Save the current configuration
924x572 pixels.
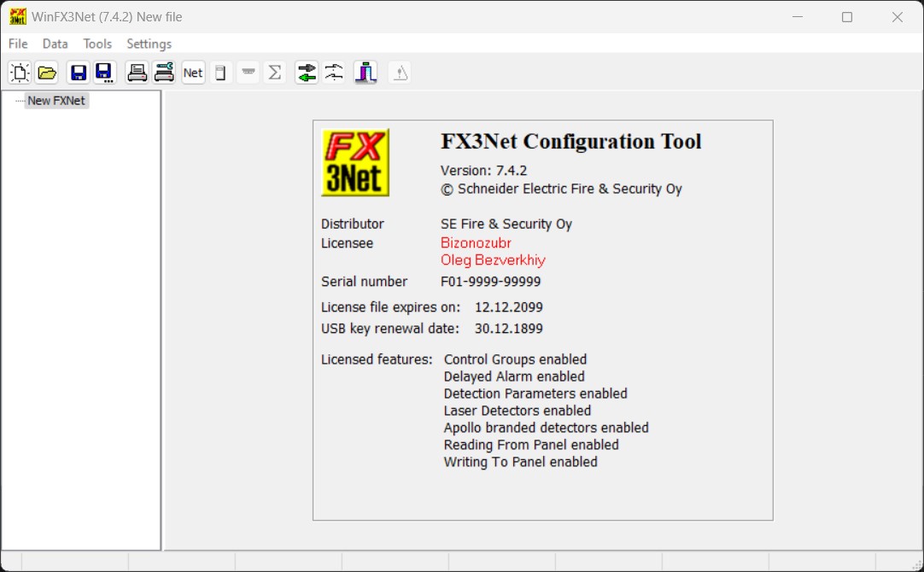tap(79, 73)
